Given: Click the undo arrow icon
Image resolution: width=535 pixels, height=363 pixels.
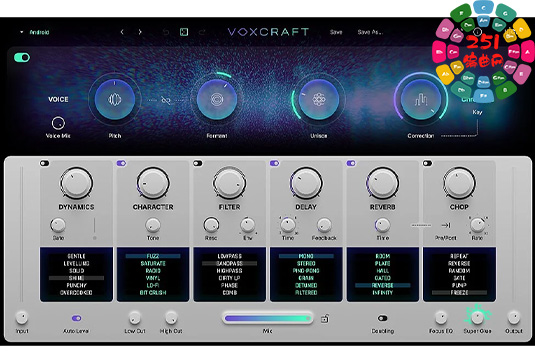Looking at the screenshot, I should pyautogui.click(x=166, y=32).
